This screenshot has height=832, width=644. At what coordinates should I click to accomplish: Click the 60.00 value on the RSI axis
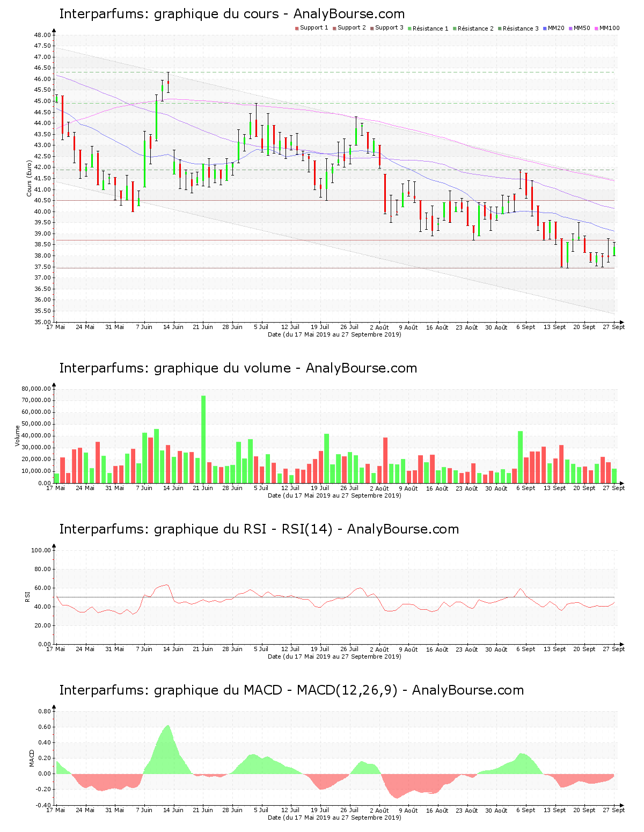click(x=43, y=588)
